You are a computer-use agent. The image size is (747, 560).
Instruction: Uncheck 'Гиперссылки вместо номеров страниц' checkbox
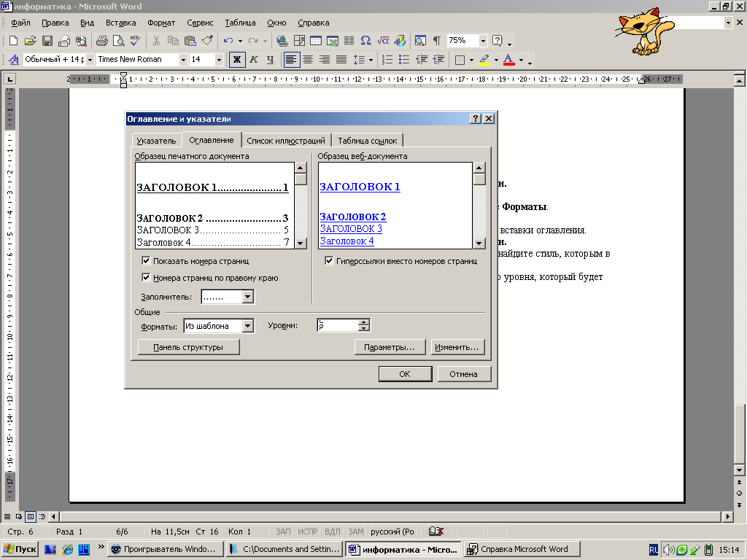pos(329,261)
